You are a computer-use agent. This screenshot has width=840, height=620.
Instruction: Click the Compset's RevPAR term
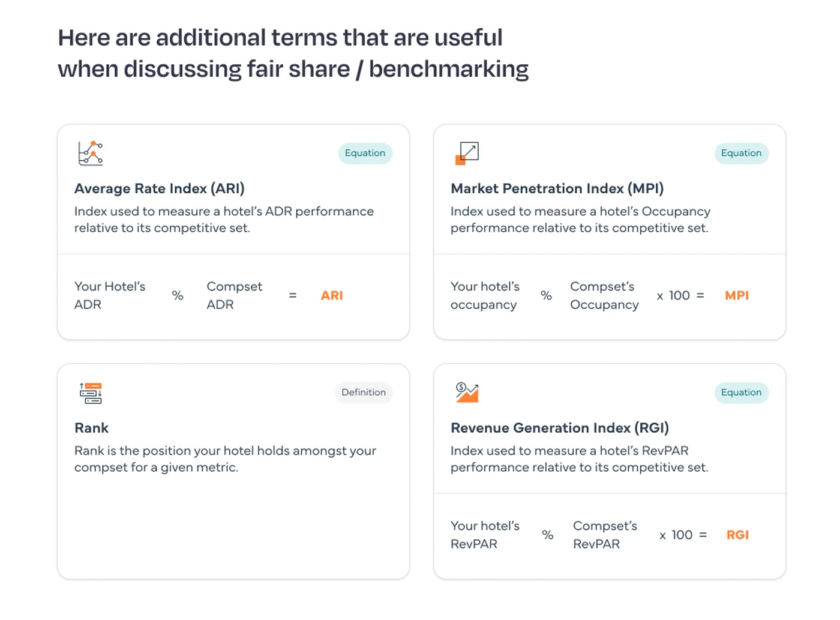pos(605,535)
